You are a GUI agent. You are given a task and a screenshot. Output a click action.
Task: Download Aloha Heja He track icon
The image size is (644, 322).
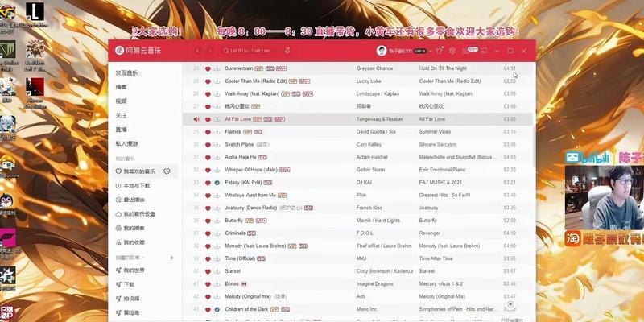[x=217, y=157]
